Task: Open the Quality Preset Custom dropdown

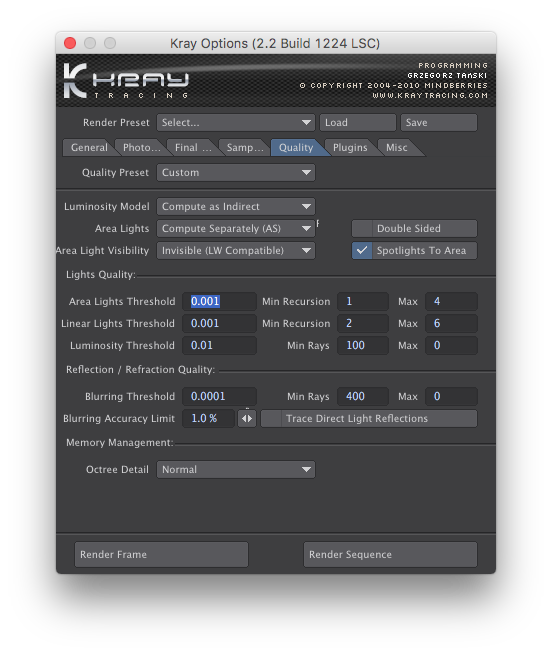Action: [x=236, y=173]
